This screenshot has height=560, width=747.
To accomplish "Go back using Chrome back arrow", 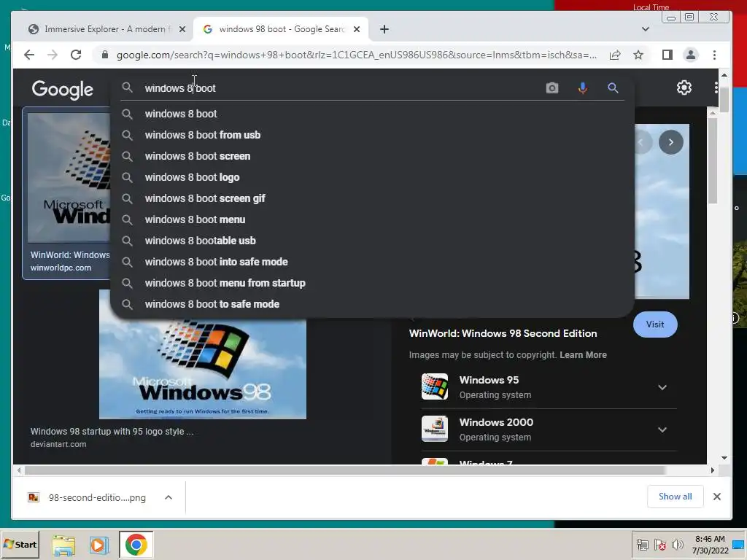I will coord(29,55).
